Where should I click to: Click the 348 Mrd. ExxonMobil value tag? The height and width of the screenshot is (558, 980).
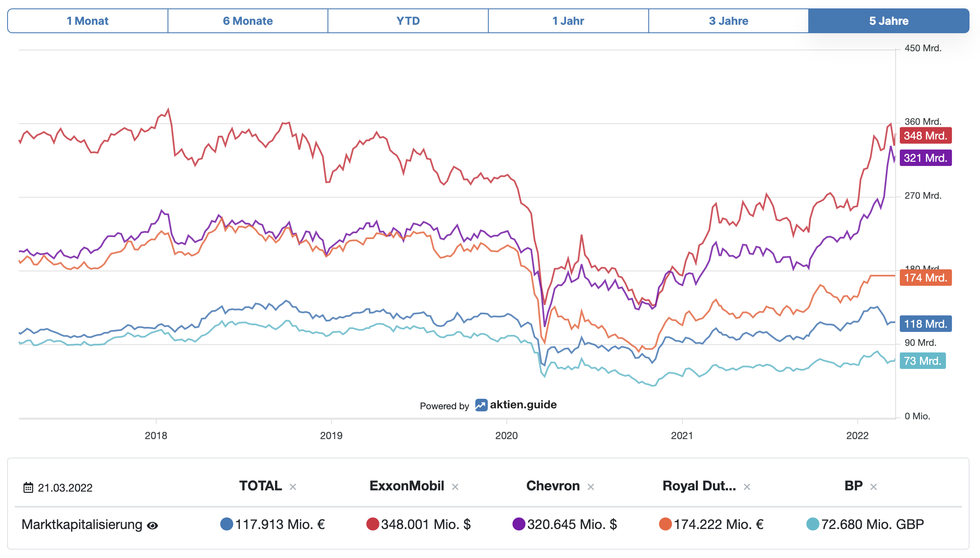click(926, 136)
